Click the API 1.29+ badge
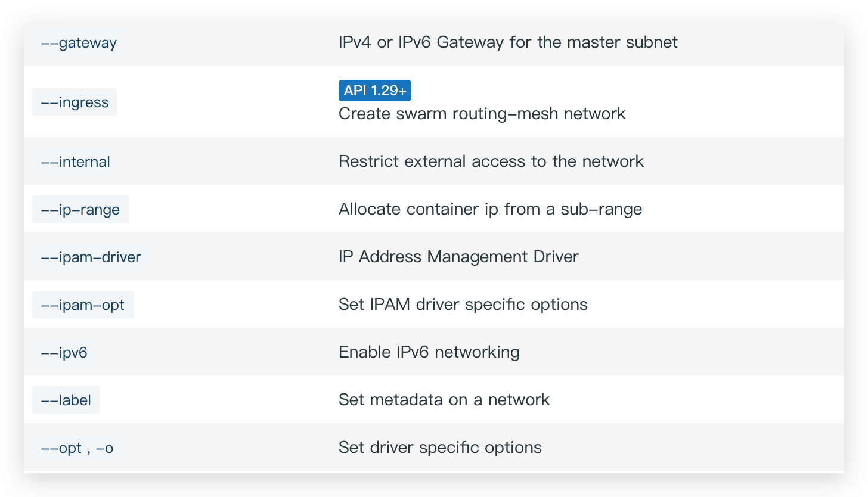Viewport: 868px width, 497px height. click(375, 91)
